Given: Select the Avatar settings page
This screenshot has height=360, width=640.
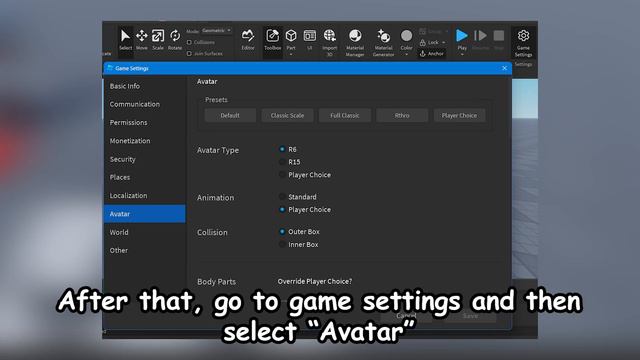Looking at the screenshot, I should pos(144,214).
